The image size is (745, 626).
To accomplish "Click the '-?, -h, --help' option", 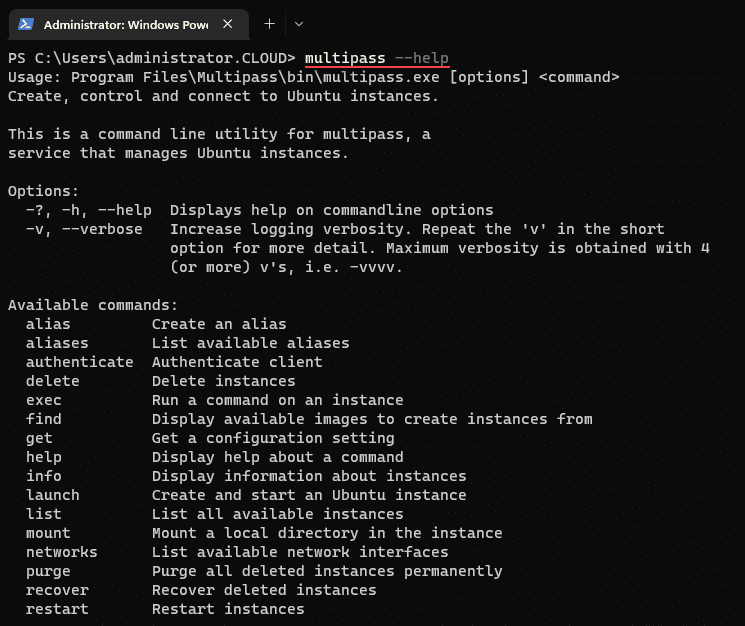I will [89, 210].
